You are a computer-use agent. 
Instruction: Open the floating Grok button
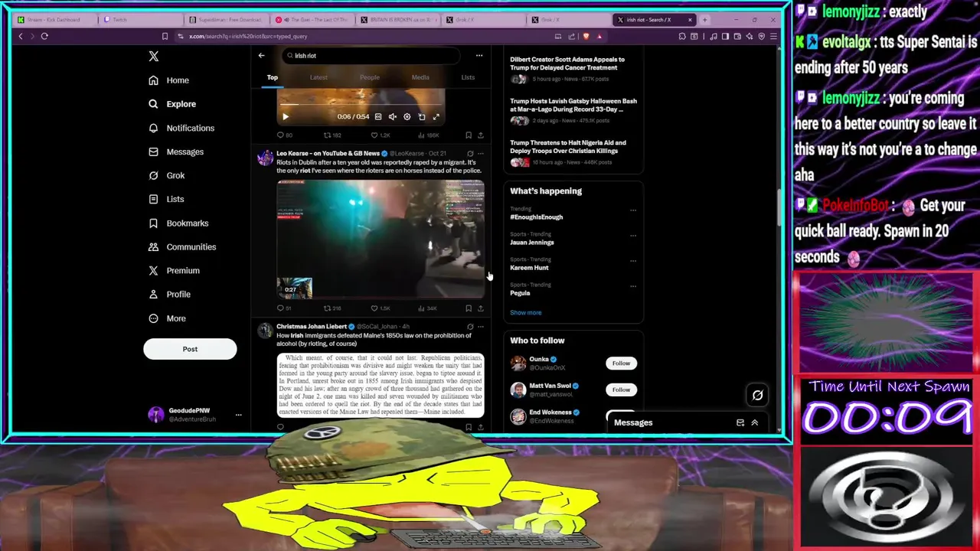[x=757, y=395]
